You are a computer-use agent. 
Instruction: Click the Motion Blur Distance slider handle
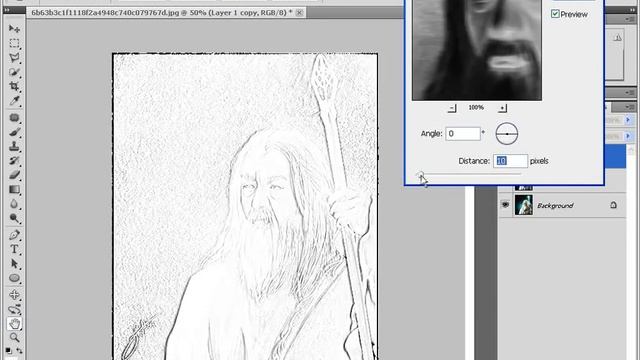(x=420, y=175)
